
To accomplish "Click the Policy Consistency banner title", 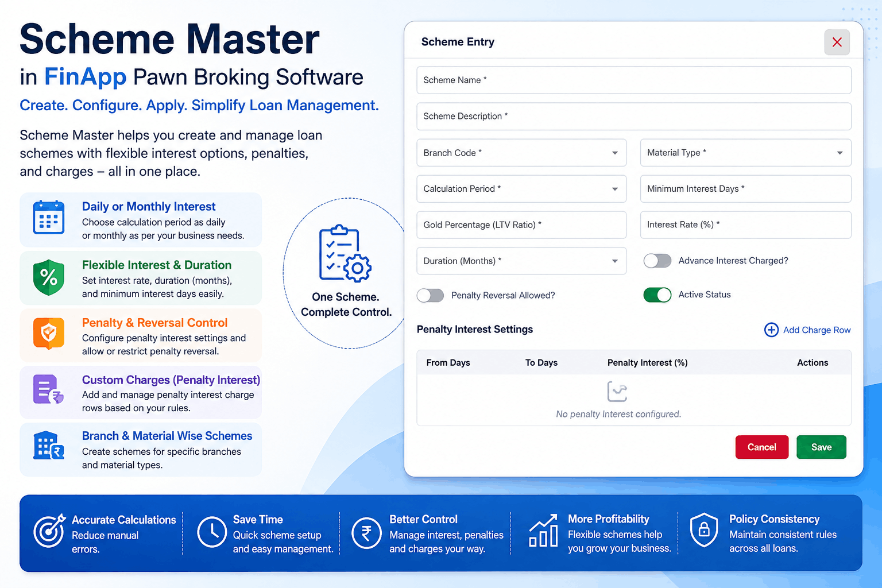I will (x=775, y=519).
